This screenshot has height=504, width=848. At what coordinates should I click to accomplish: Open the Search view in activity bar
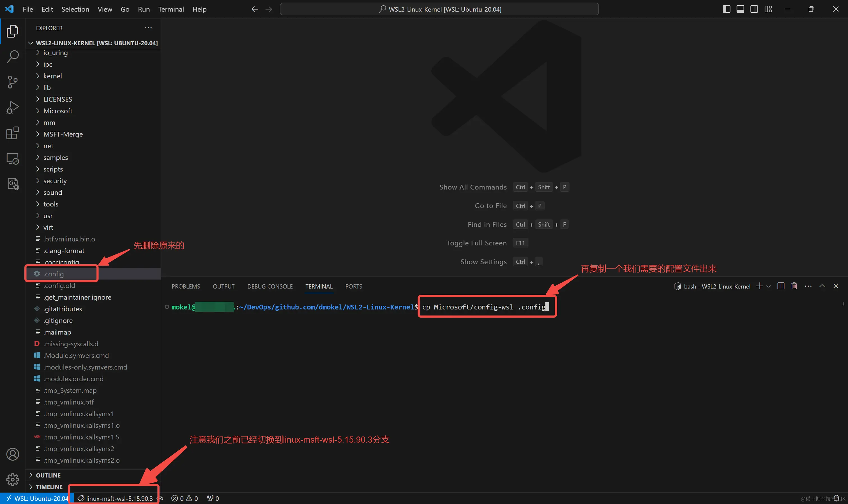pos(13,56)
